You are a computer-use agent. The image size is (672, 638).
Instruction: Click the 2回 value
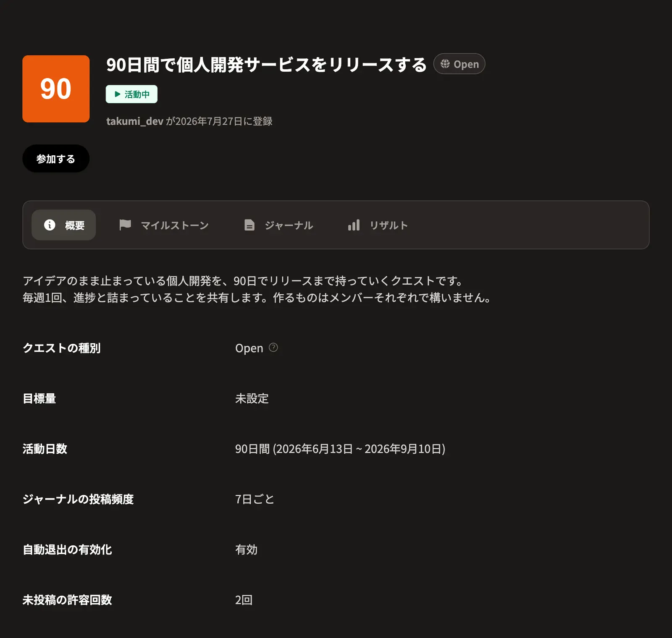[244, 600]
